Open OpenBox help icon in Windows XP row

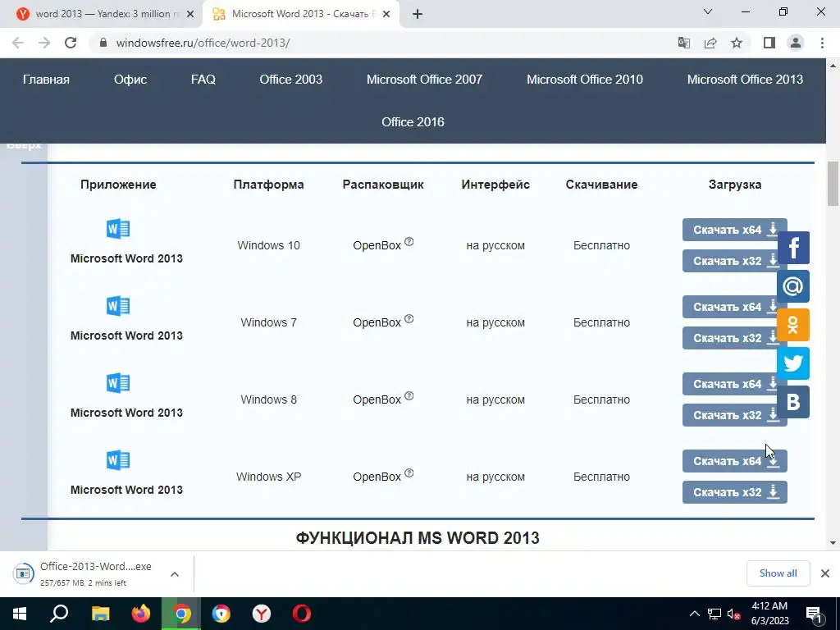tap(409, 473)
